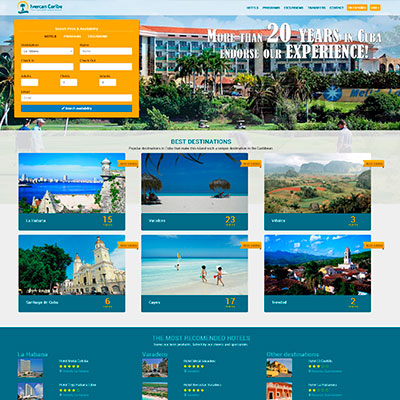Click the Varadero hotels column heading
Image resolution: width=400 pixels, height=400 pixels.
pos(155,354)
